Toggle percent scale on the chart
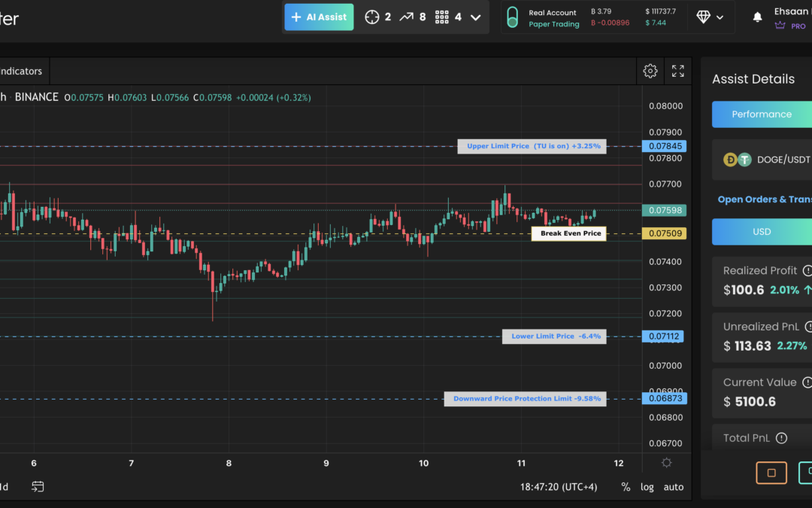Screen dimensions: 812x508 [x=626, y=487]
